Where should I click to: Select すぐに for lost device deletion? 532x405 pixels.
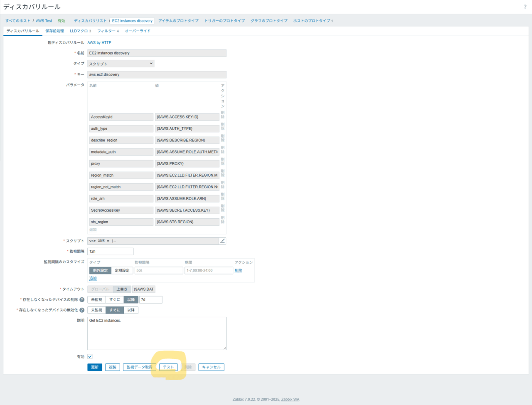pyautogui.click(x=115, y=299)
